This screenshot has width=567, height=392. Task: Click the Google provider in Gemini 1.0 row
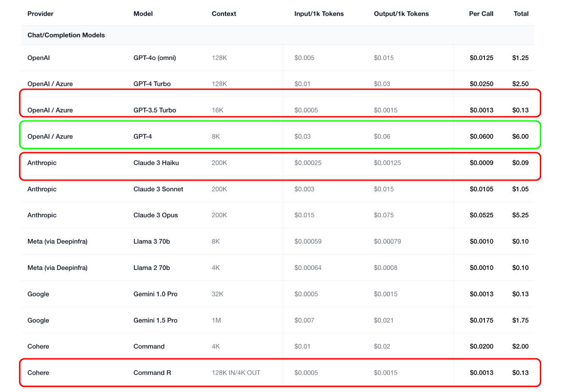38,294
